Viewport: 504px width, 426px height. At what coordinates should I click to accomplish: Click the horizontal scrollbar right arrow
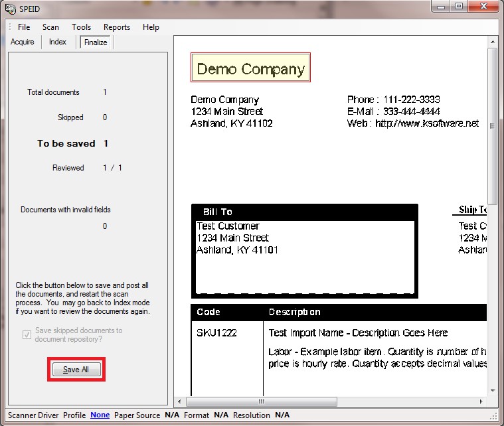(x=481, y=401)
